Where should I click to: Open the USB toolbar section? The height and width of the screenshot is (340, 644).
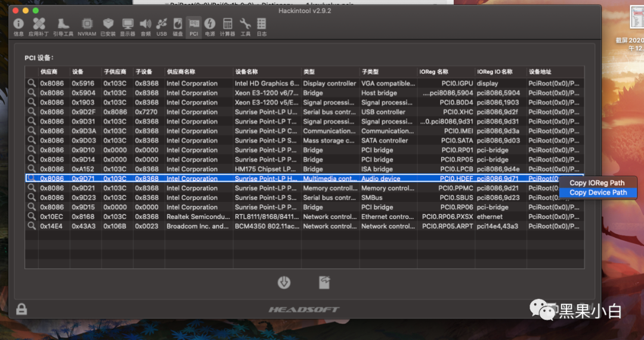(162, 27)
